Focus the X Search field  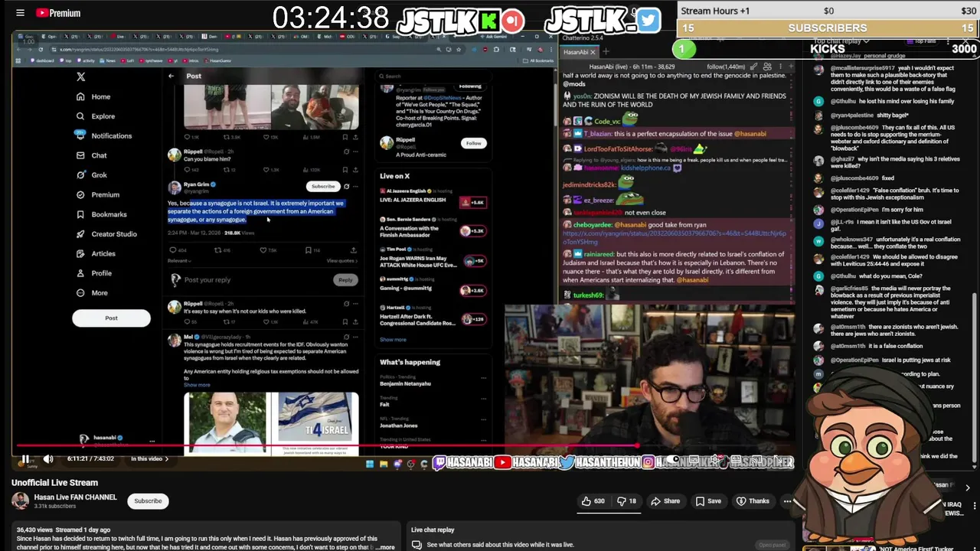pyautogui.click(x=433, y=76)
